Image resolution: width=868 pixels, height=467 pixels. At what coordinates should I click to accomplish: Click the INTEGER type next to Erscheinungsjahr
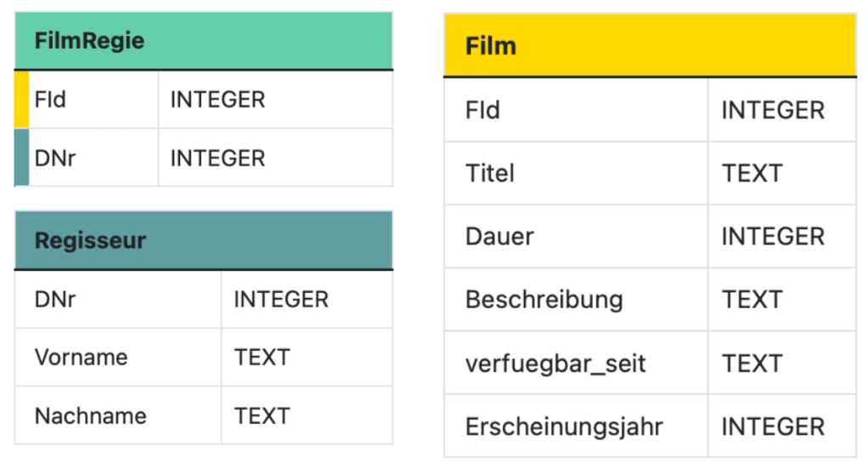[x=773, y=426]
